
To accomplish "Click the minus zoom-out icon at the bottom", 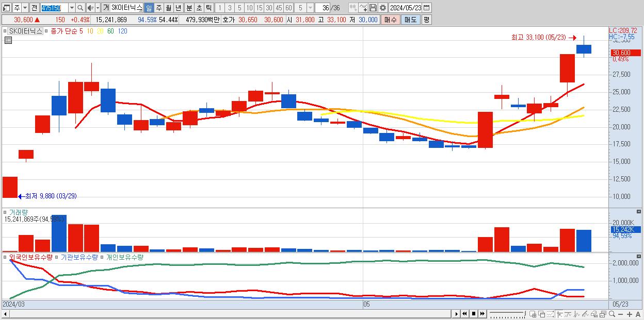I will [x=620, y=314].
